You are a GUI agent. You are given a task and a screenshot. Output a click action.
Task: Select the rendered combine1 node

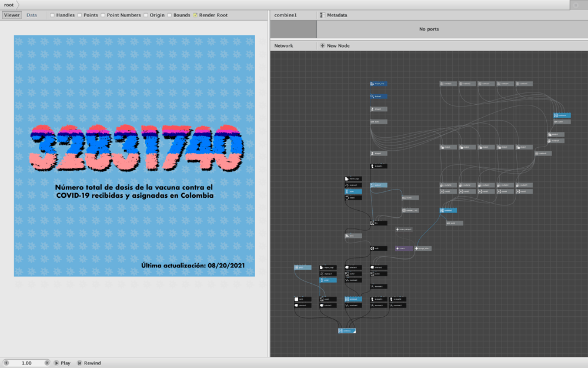coord(347,331)
